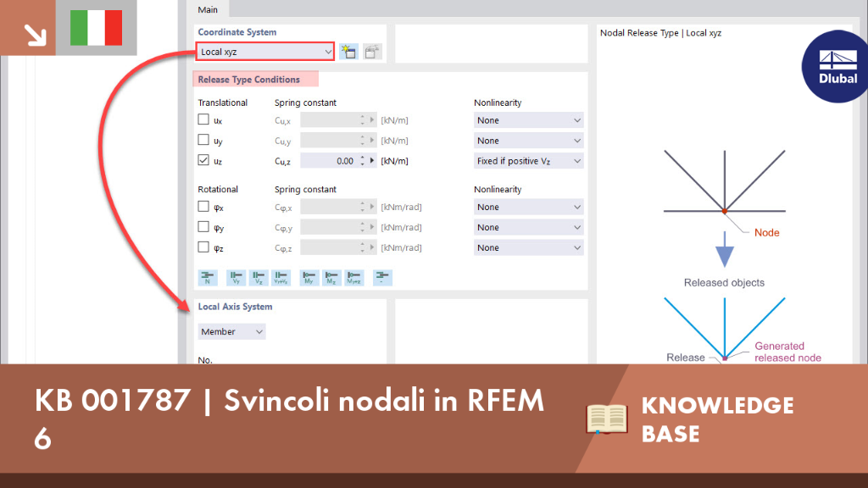
Task: Expand the Member local axis dropdown
Action: point(231,331)
